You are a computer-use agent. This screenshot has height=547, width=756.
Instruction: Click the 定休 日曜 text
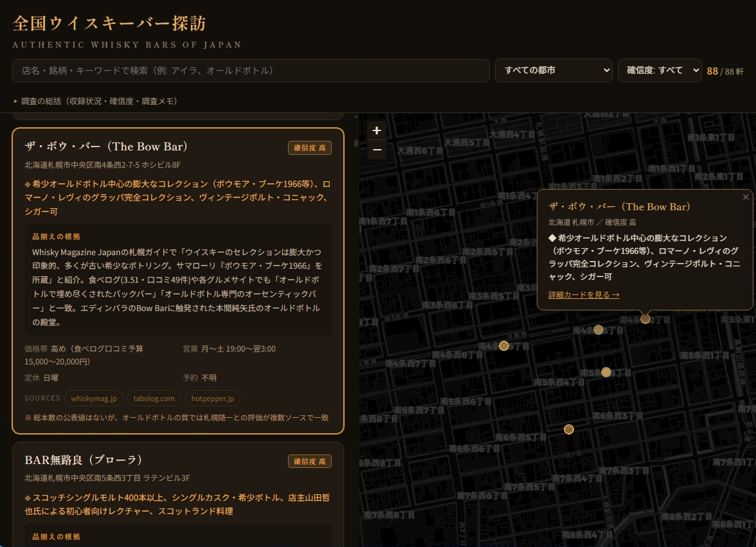pyautogui.click(x=41, y=378)
